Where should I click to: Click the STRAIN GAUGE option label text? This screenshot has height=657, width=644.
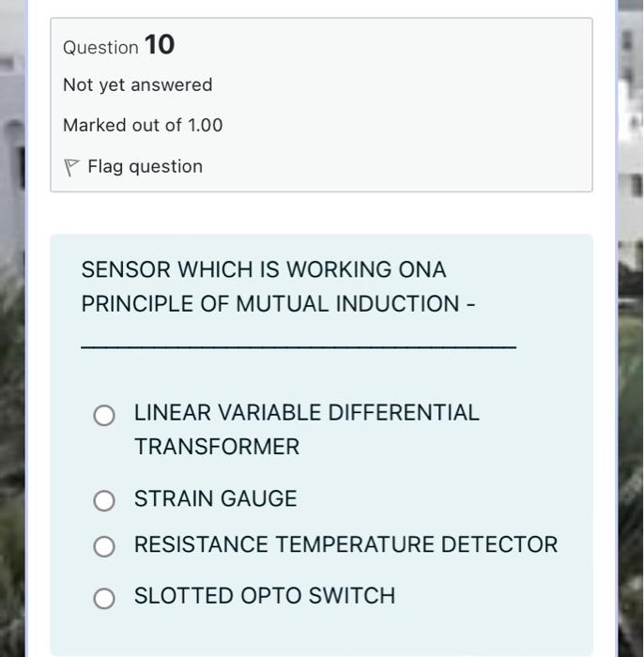tap(216, 498)
